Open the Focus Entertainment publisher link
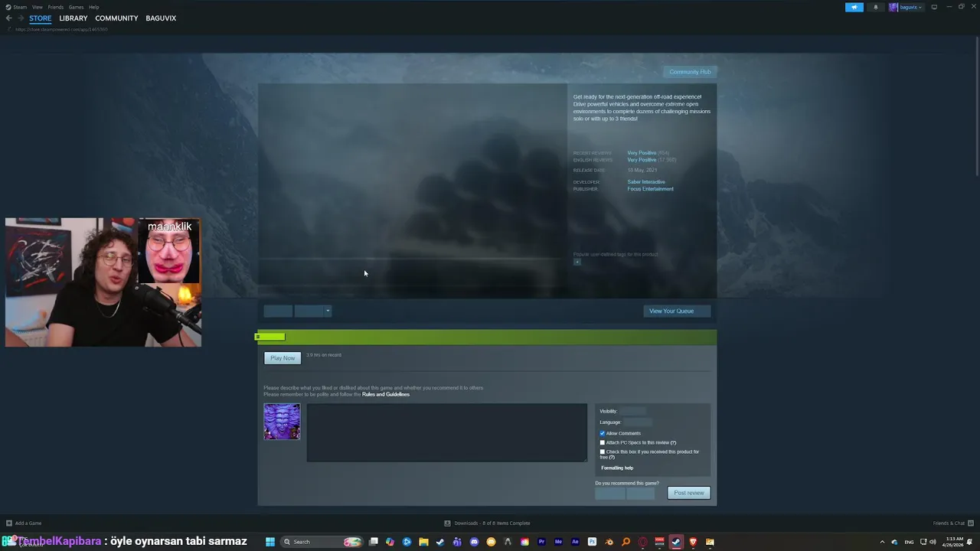The image size is (980, 551). (x=651, y=189)
